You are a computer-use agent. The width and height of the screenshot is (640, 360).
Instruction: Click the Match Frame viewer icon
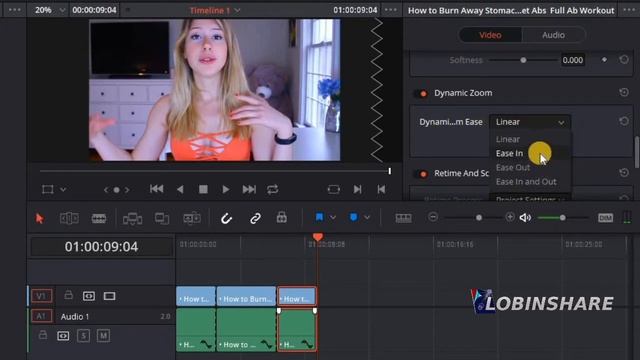[x=333, y=189]
